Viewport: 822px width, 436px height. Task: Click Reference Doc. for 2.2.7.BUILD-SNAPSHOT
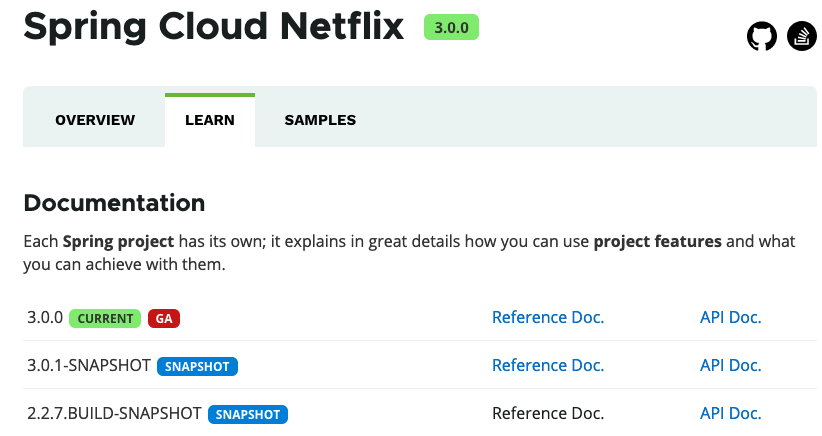548,413
